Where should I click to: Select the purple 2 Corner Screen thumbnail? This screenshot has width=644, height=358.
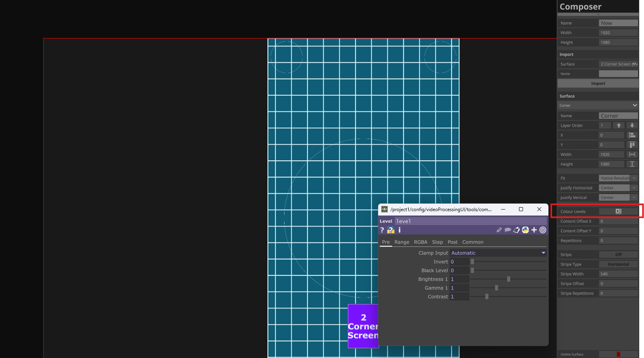click(363, 326)
